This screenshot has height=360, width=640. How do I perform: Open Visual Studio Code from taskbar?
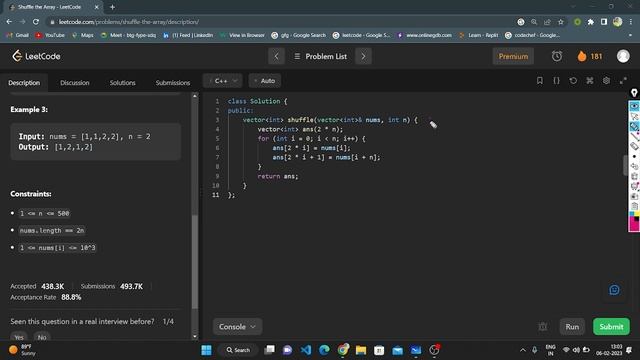coord(306,350)
